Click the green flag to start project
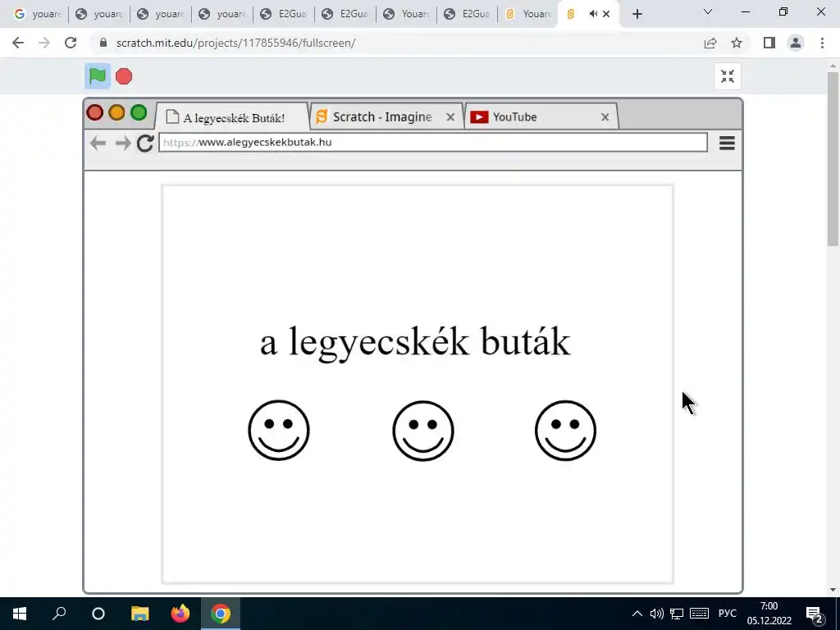 pos(97,76)
